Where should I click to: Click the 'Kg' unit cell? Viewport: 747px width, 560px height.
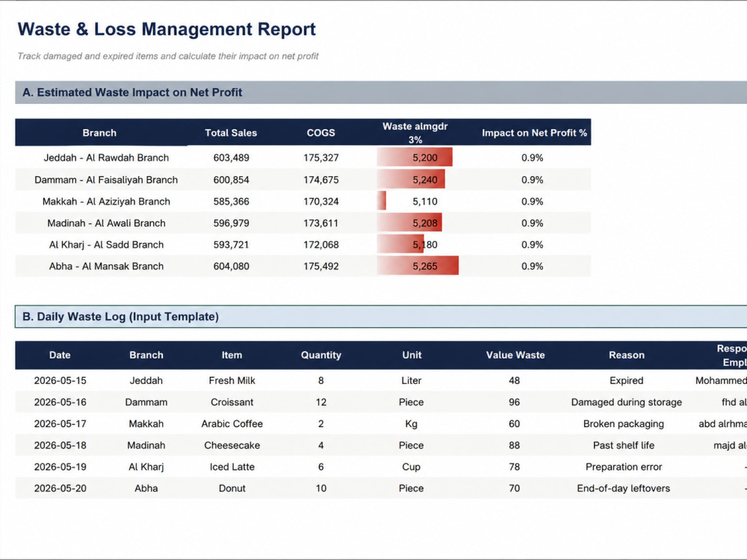(x=411, y=424)
